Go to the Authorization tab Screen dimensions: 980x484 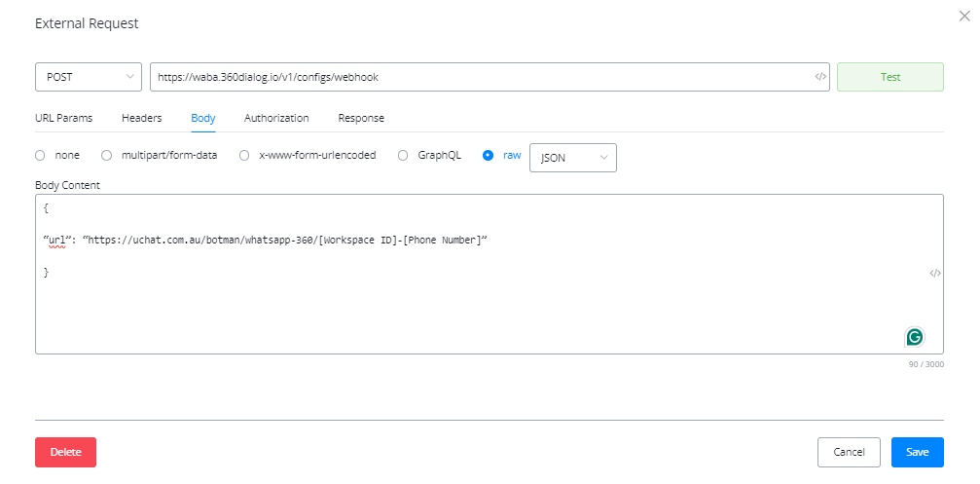(276, 118)
